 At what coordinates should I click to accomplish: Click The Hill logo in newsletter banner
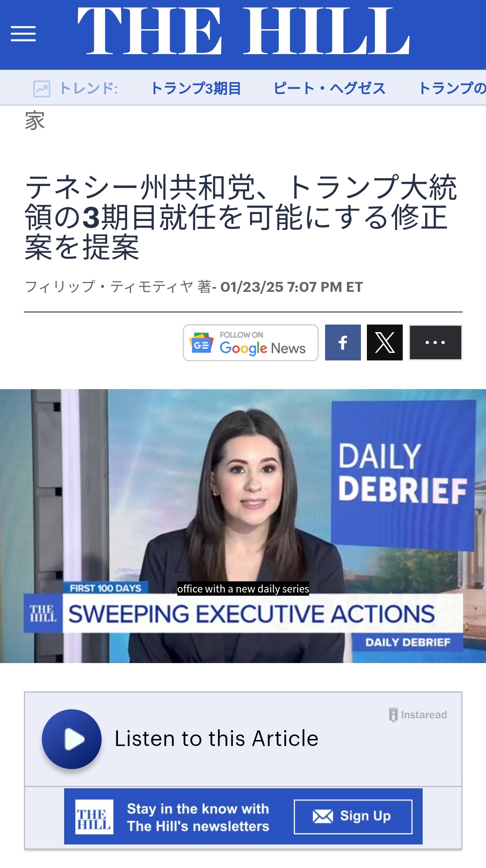[94, 817]
